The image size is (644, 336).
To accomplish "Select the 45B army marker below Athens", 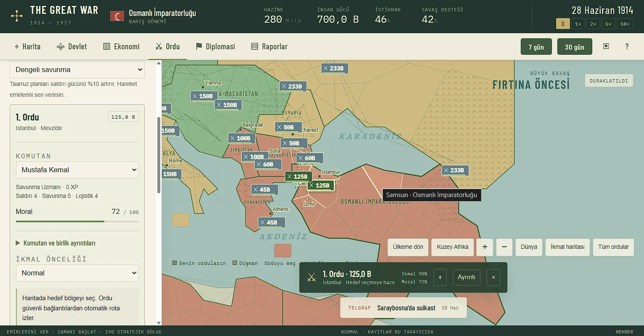I will (272, 222).
